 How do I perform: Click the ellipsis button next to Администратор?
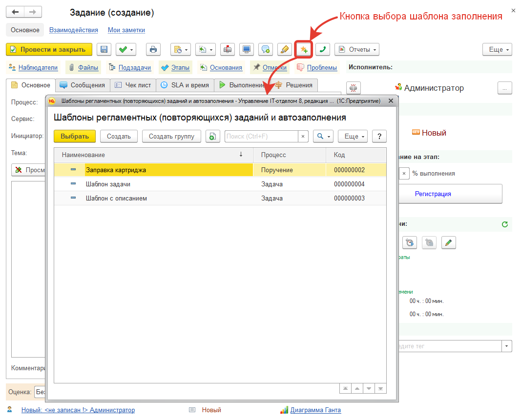point(505,88)
